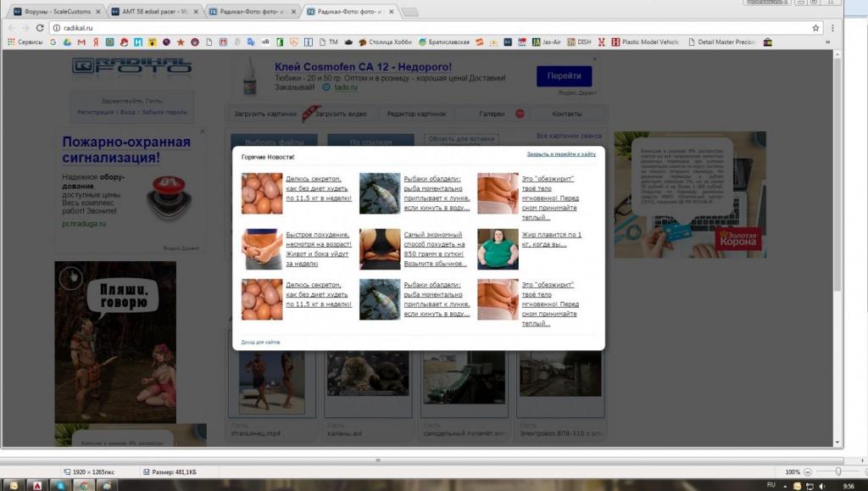
Task: Click the zoom slider in the status bar
Action: click(838, 471)
